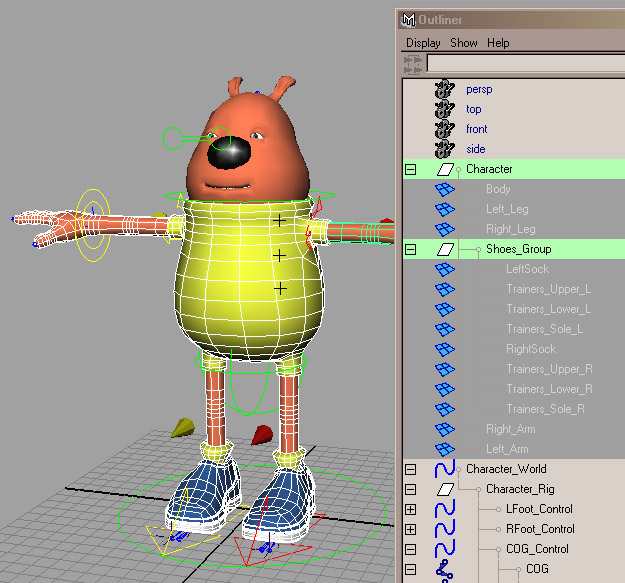Click the mesh icon next to RightSock
Viewport: 625px width, 583px height.
[x=445, y=349]
